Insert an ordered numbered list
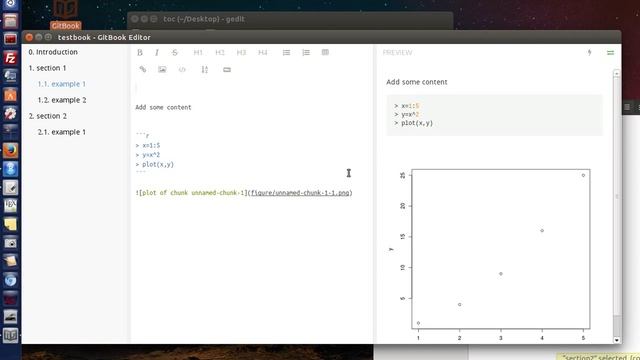 pos(306,52)
